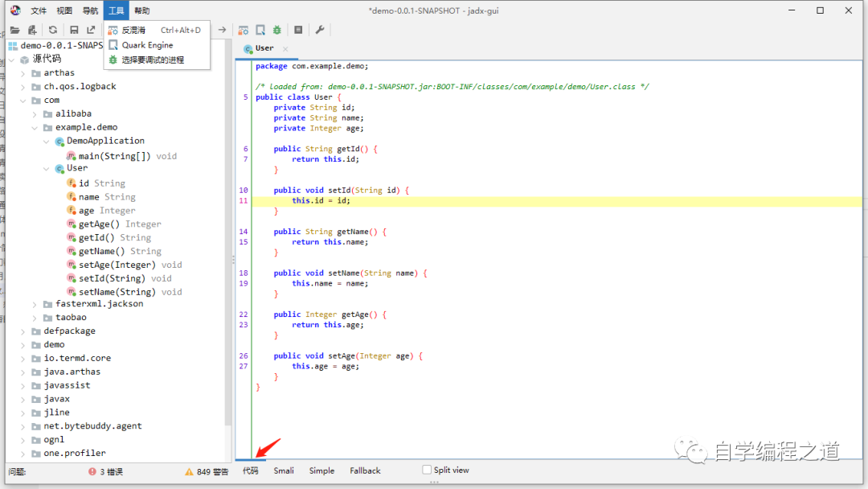This screenshot has width=868, height=489.
Task: Click the method icon beside setName(String)
Action: pos(71,292)
